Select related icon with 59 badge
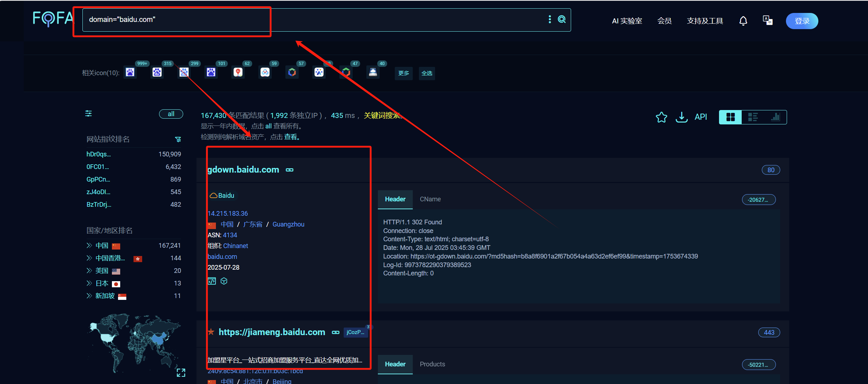This screenshot has height=384, width=868. coord(265,72)
